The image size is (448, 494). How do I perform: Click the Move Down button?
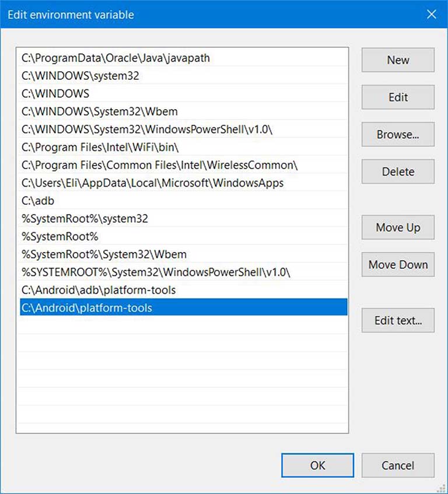click(398, 264)
